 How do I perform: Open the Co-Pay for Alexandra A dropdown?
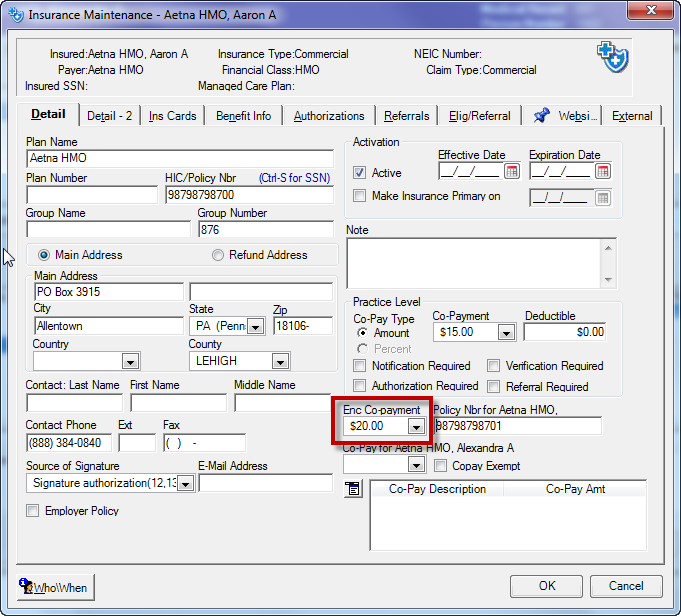coord(416,466)
